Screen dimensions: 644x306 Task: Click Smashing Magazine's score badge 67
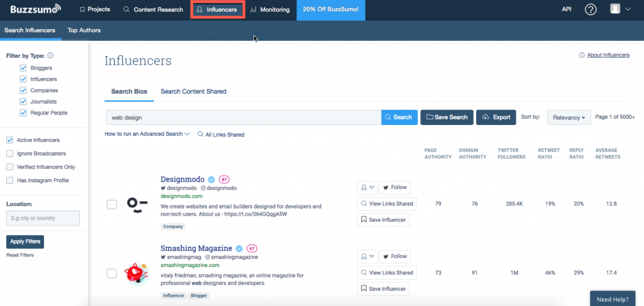252,248
